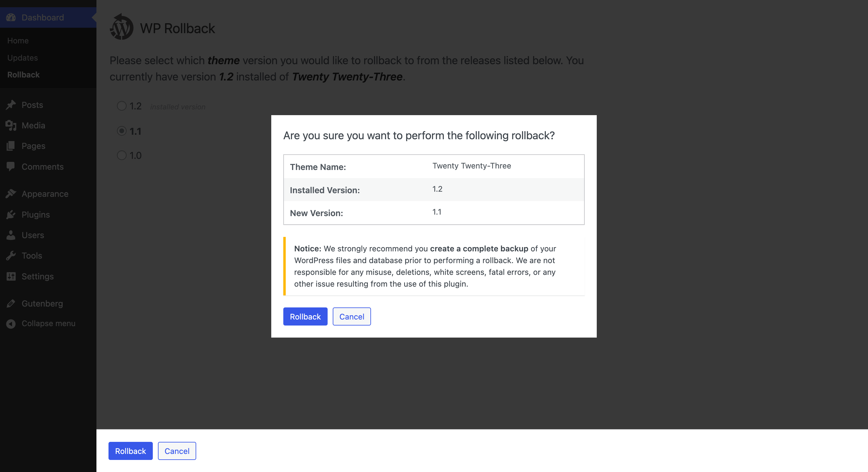
Task: Open the Home submenu link
Action: pos(18,40)
